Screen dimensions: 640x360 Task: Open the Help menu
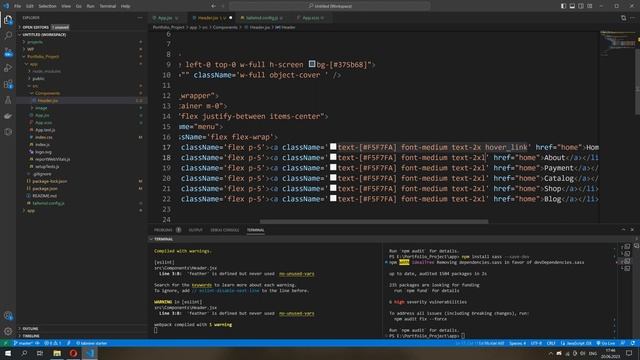click(126, 6)
